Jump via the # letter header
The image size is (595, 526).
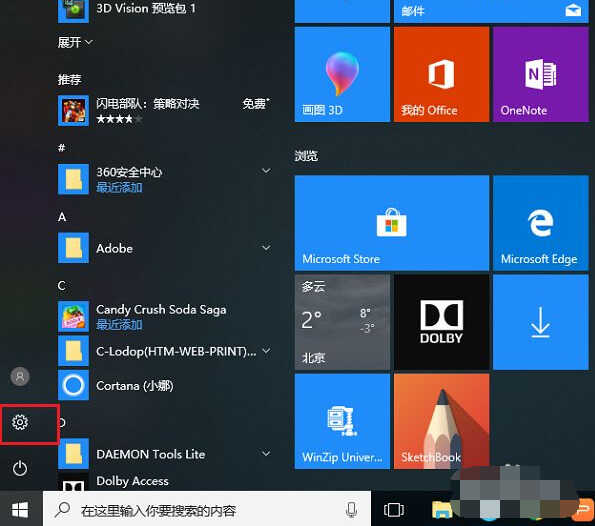(x=61, y=148)
